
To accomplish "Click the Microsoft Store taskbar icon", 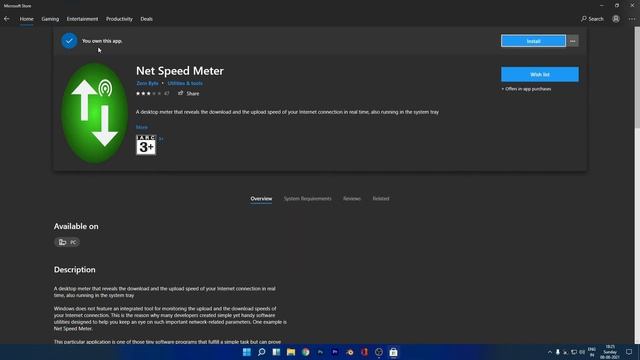I will pyautogui.click(x=393, y=352).
